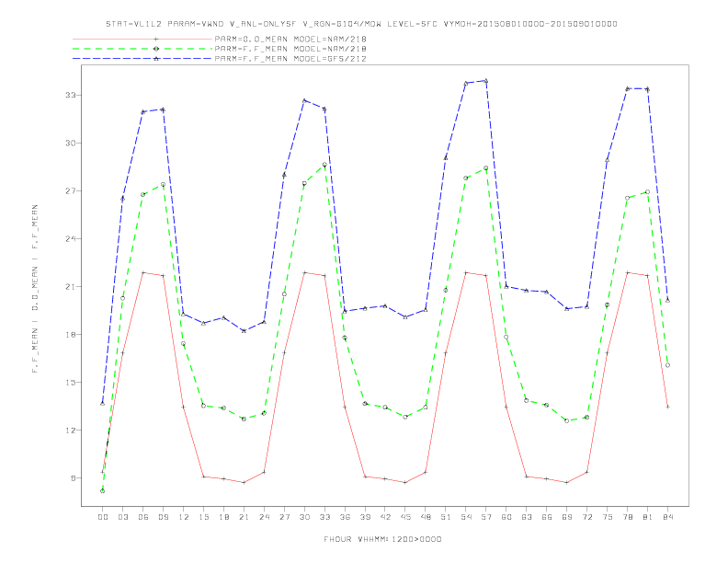The height and width of the screenshot is (563, 728).
Task: Click x-axis forecast hour label 12
Action: pos(184,517)
